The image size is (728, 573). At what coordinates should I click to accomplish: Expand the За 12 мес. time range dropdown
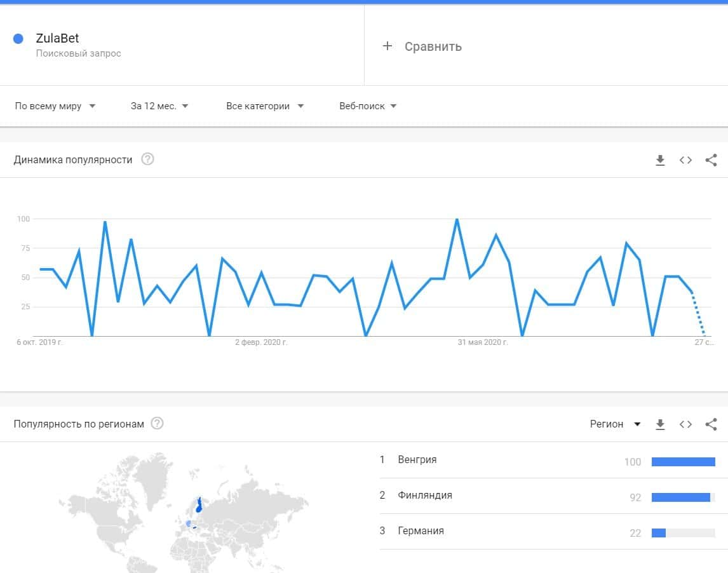point(159,106)
